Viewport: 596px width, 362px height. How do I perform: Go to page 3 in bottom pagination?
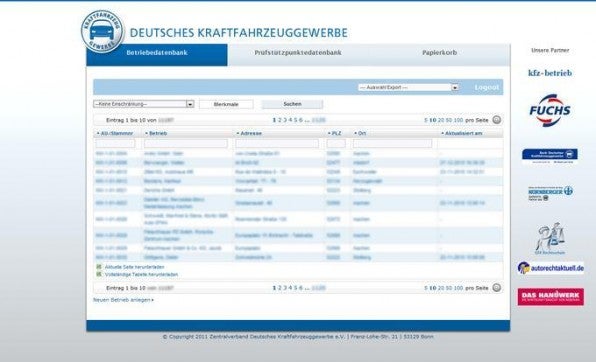[x=285, y=288]
